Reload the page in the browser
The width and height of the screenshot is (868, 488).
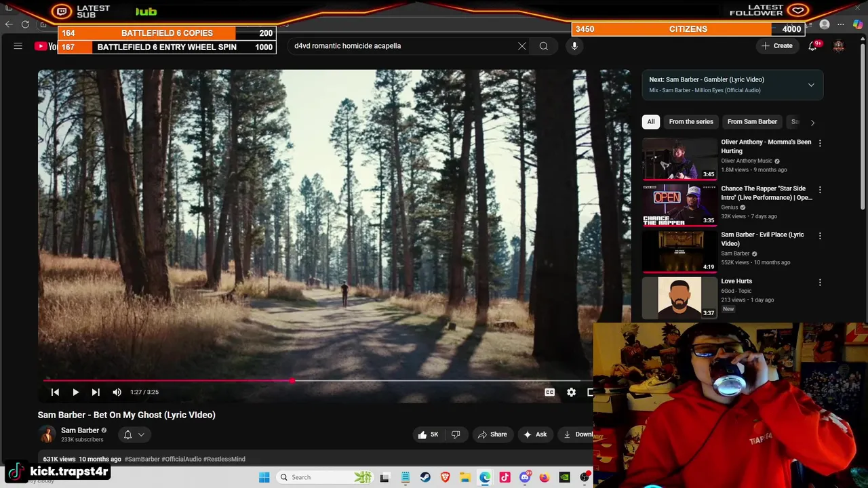(25, 24)
